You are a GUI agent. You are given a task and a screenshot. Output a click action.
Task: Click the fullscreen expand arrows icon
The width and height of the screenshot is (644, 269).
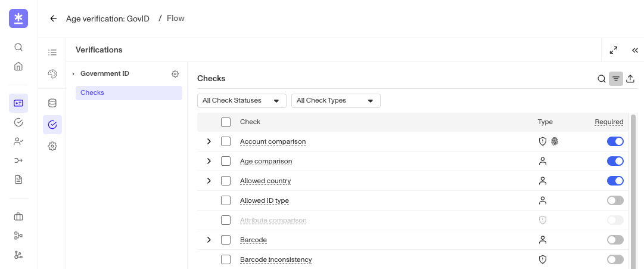point(614,50)
